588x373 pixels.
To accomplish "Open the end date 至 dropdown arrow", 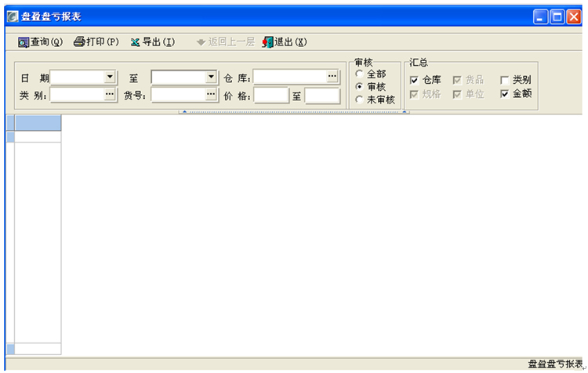I will 211,77.
